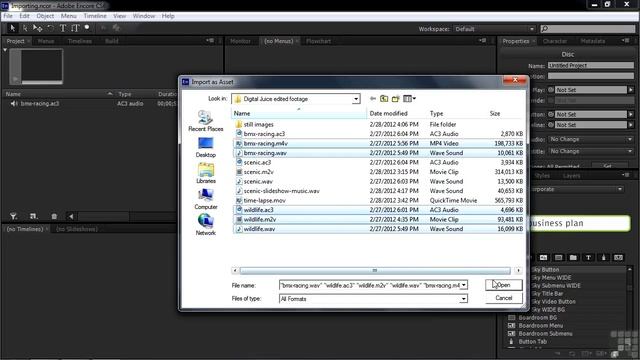Click the Disc Name input field
The width and height of the screenshot is (640, 360).
(x=591, y=65)
